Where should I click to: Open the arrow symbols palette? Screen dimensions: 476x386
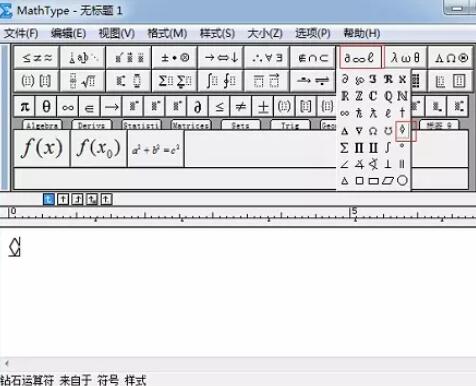(221, 58)
